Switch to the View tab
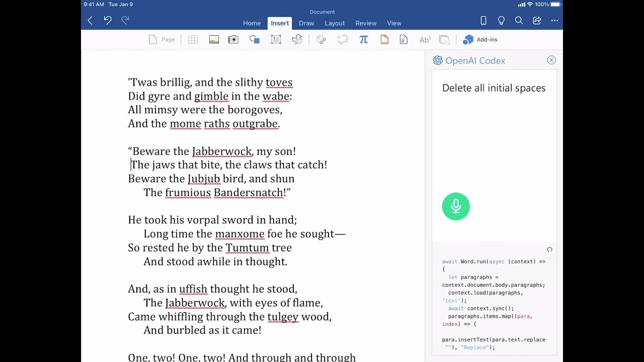644x362 pixels. click(394, 23)
